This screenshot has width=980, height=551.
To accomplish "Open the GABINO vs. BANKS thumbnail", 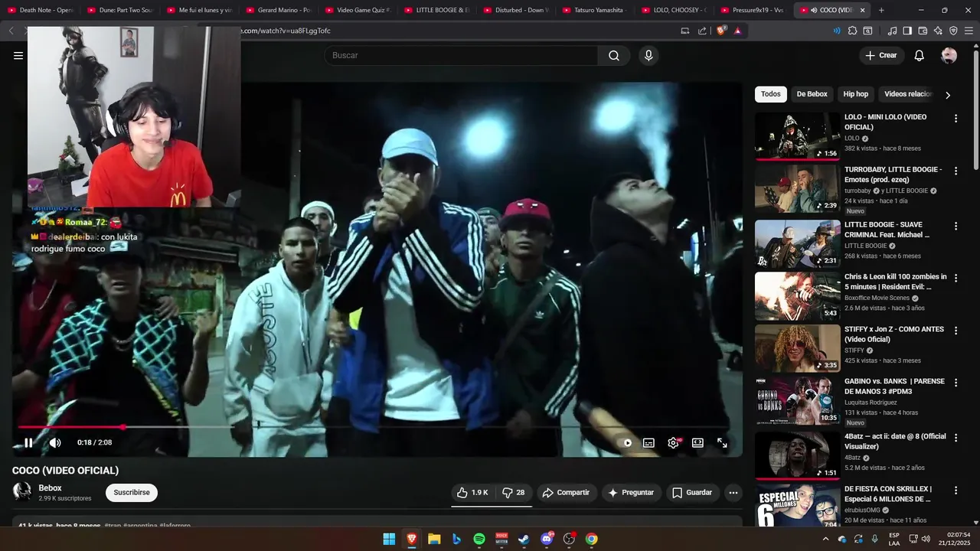I will point(797,400).
